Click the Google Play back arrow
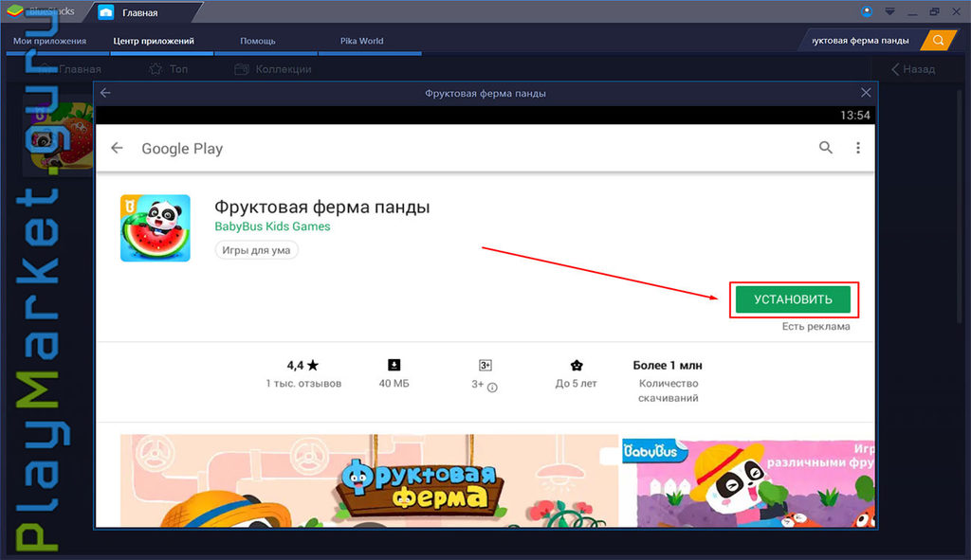The image size is (971, 560). click(117, 148)
